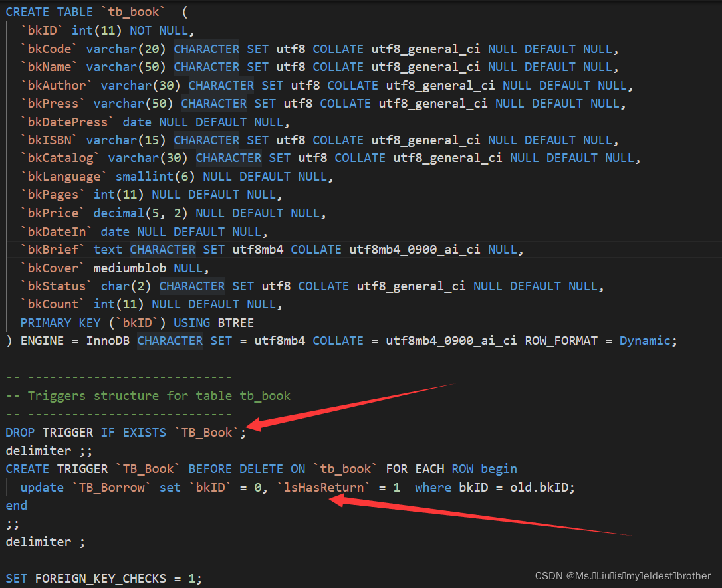Click the `bkPrice` column name
The image size is (722, 588).
pos(53,213)
